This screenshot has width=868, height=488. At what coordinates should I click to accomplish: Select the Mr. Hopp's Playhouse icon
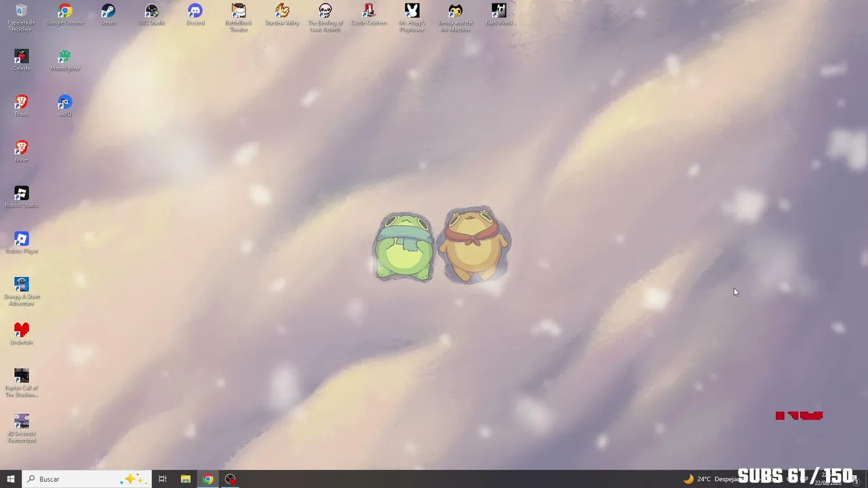(412, 18)
